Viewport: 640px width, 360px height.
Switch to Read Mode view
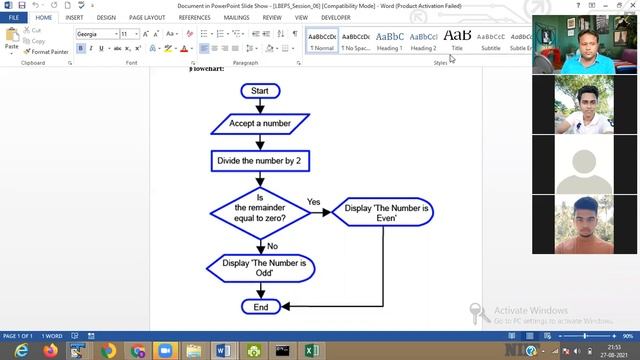coord(512,336)
